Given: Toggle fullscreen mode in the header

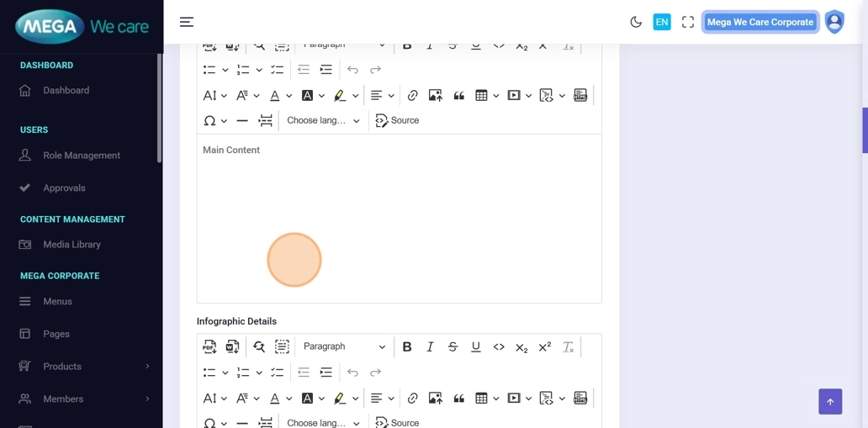Looking at the screenshot, I should 688,22.
